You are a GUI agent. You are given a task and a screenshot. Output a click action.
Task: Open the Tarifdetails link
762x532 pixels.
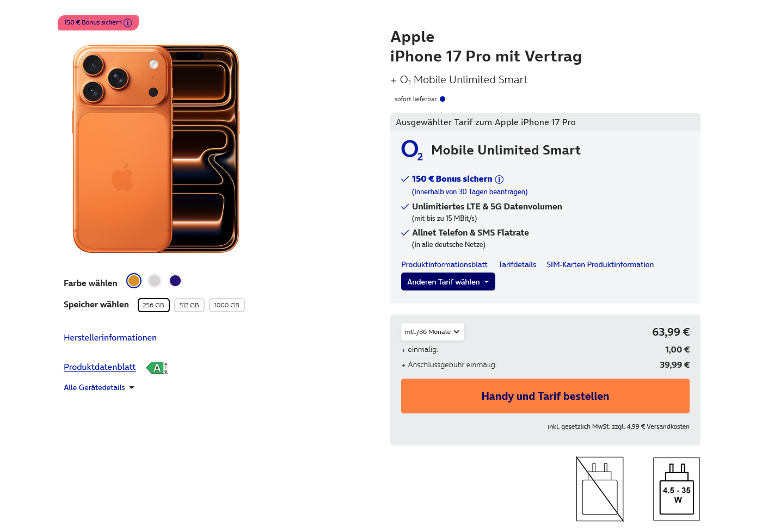click(x=517, y=265)
